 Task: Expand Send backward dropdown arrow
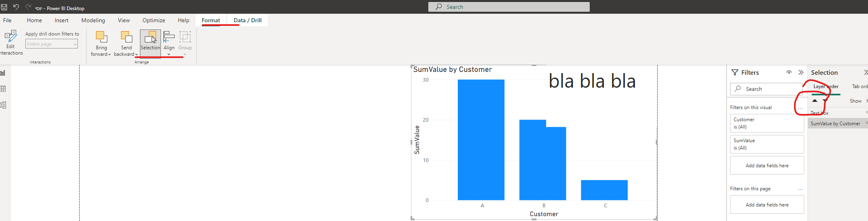coord(136,55)
